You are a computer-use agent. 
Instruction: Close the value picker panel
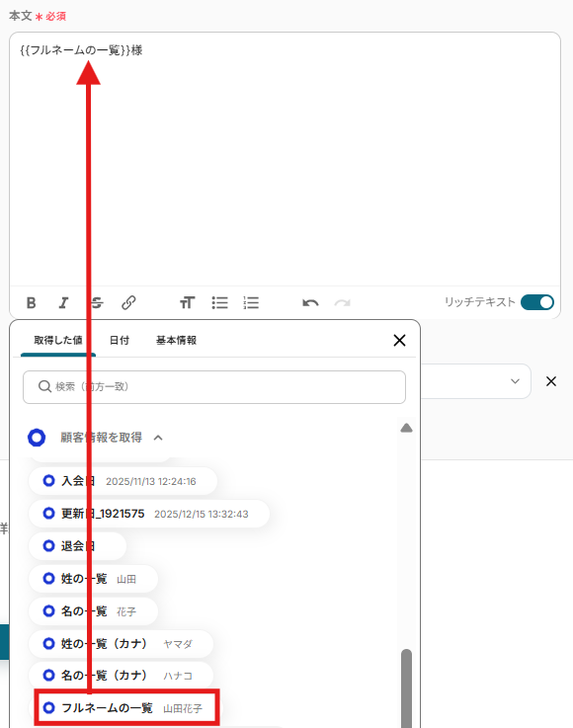(399, 341)
